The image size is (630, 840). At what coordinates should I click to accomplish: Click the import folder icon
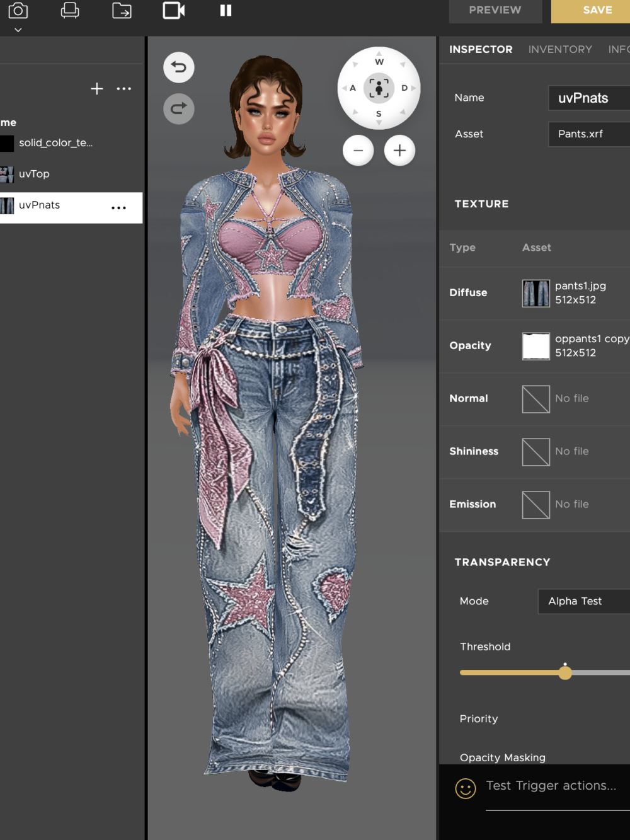click(x=122, y=11)
